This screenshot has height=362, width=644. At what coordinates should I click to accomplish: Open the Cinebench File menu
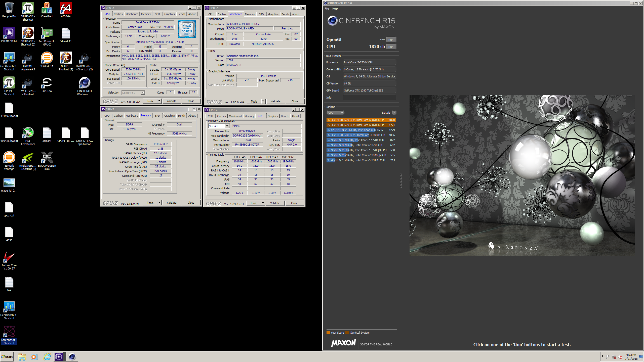click(x=327, y=9)
